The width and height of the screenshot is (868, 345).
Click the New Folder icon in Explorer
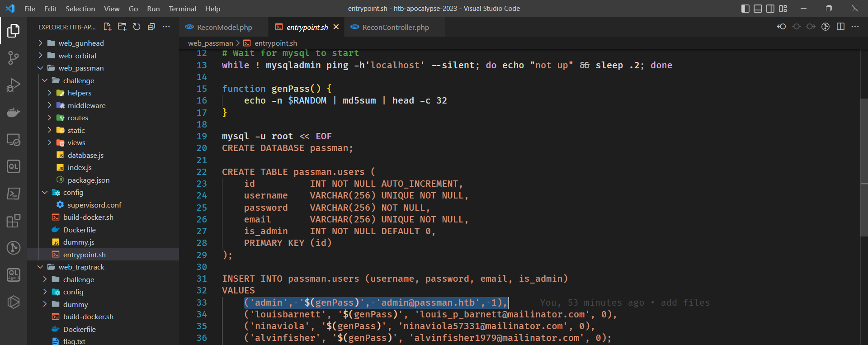tap(122, 27)
